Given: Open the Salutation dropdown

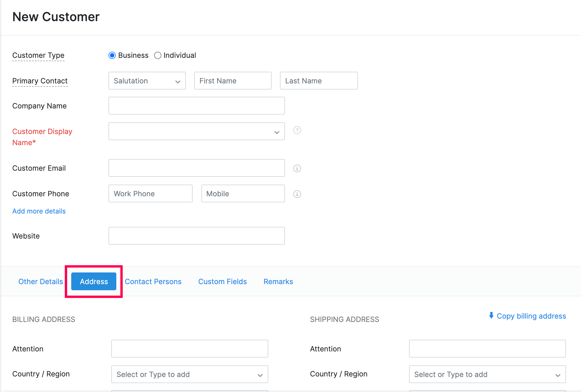Looking at the screenshot, I should (x=147, y=81).
